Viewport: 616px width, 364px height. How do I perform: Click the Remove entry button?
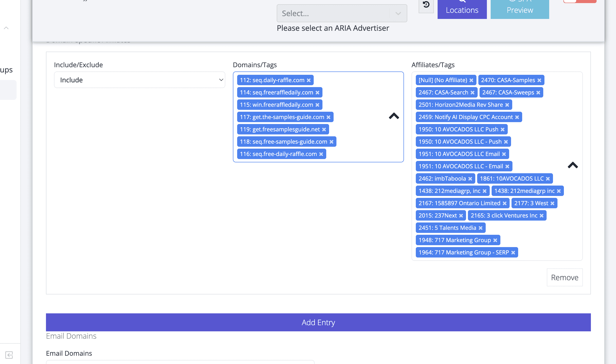click(x=564, y=277)
